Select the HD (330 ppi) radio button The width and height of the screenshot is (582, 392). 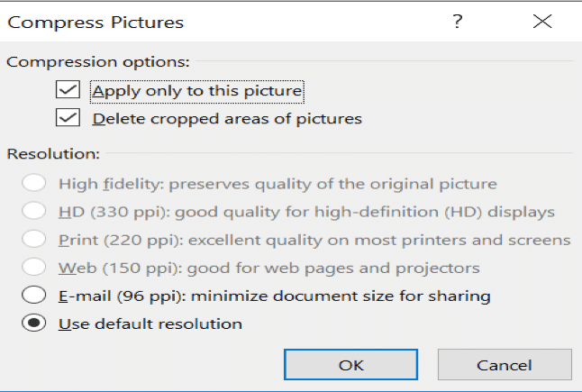pos(33,211)
